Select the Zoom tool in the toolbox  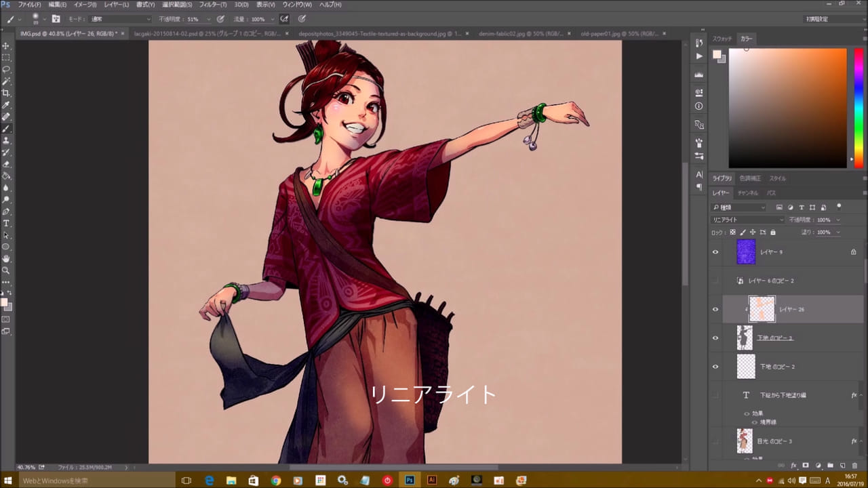(6, 270)
